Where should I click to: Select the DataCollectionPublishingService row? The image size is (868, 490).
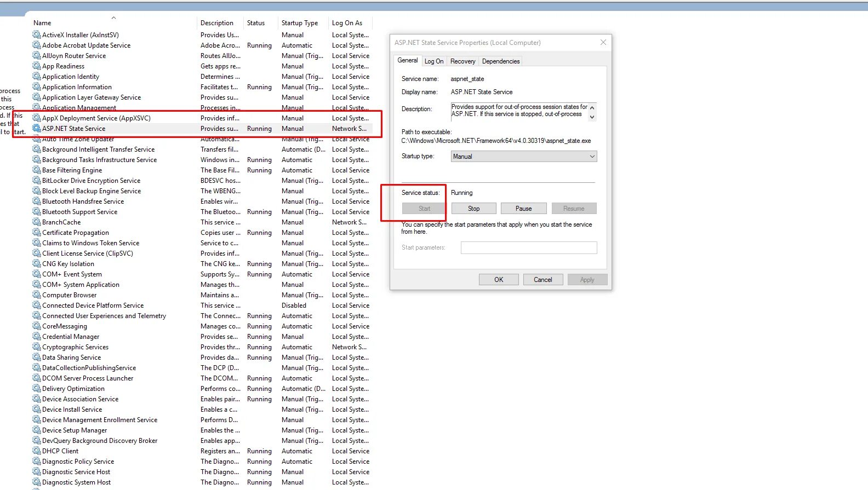202,367
